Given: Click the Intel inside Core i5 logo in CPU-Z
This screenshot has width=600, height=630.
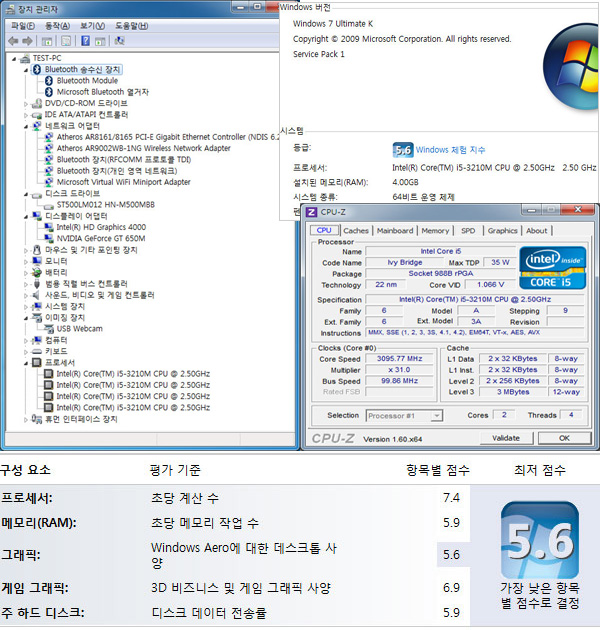Looking at the screenshot, I should pyautogui.click(x=553, y=268).
